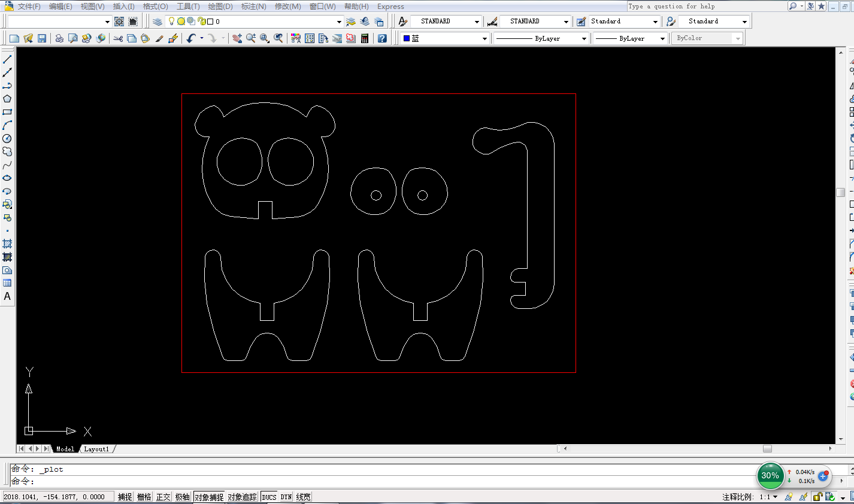Switch to the Layout1 tab

96,448
